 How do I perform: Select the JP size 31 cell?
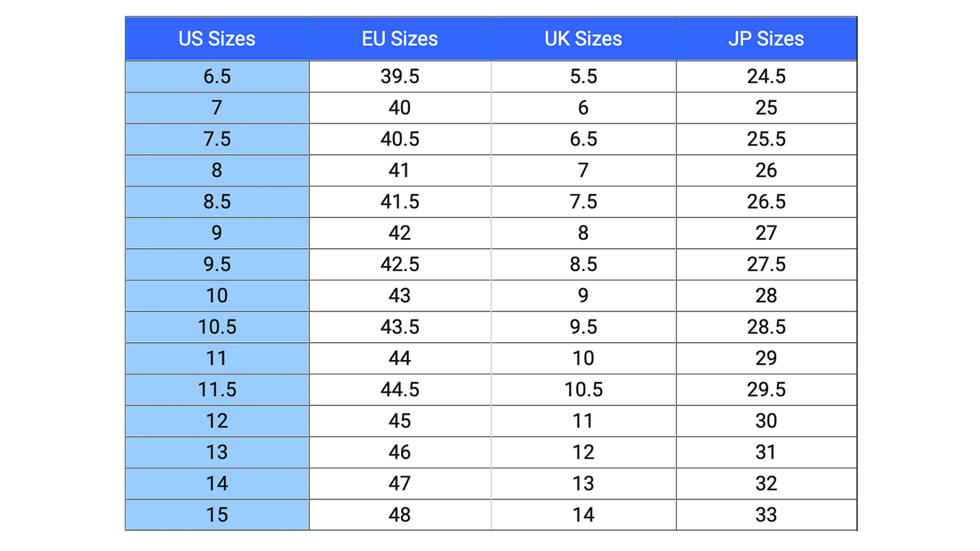(766, 453)
